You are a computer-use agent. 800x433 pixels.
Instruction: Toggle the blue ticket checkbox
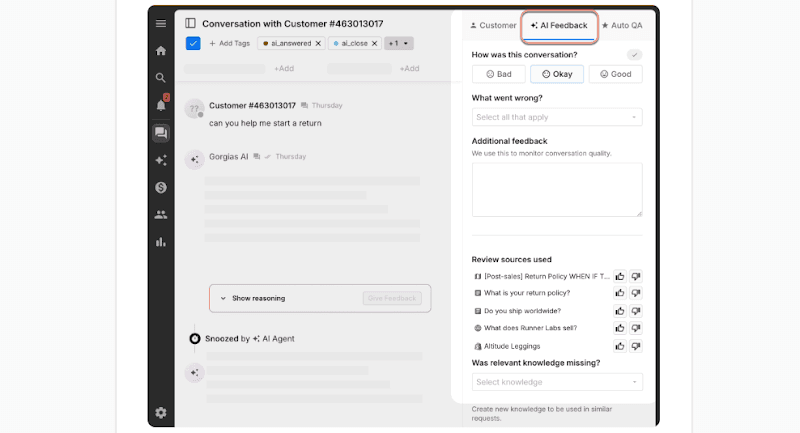click(193, 43)
